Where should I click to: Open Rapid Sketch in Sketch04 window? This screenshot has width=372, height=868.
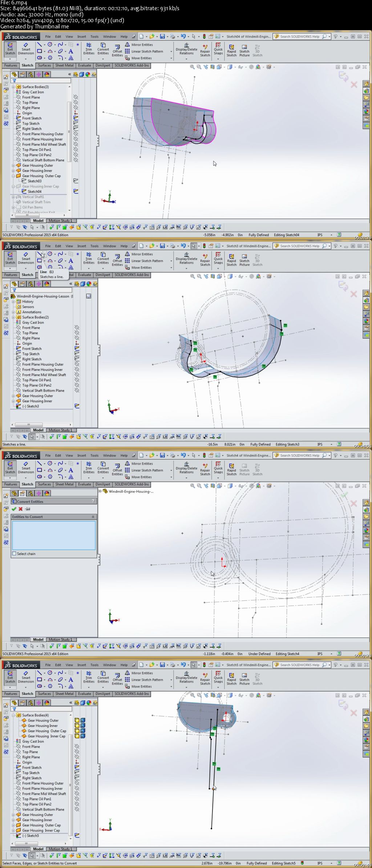[231, 50]
